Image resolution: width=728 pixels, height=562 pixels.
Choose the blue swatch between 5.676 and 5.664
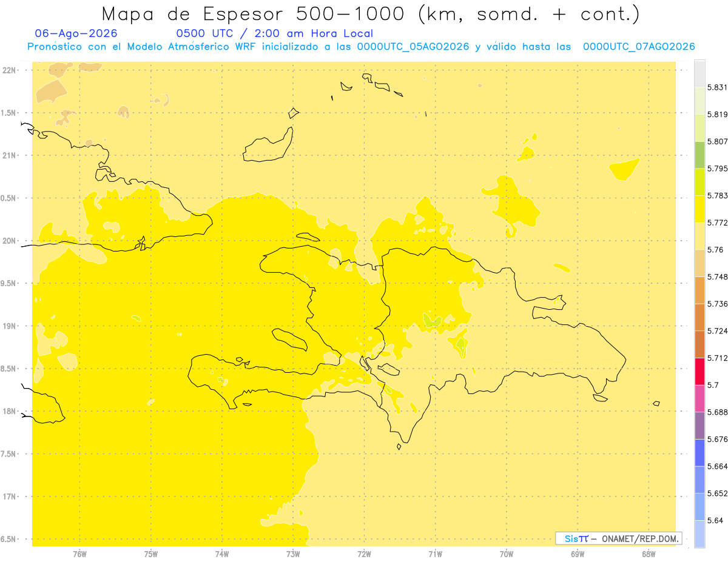point(699,452)
